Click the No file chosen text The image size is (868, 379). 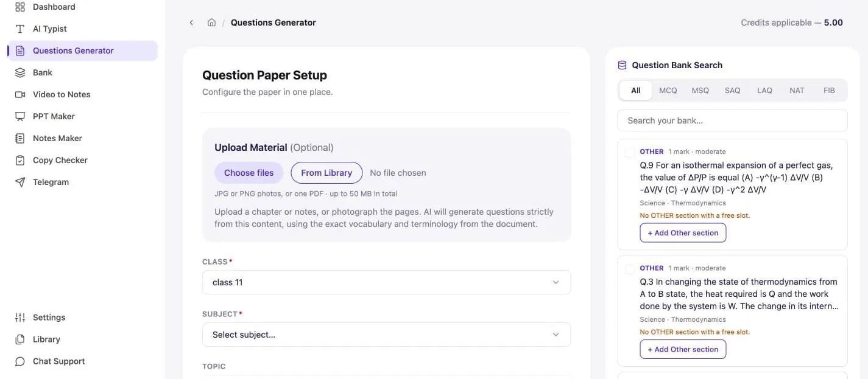[x=398, y=173]
